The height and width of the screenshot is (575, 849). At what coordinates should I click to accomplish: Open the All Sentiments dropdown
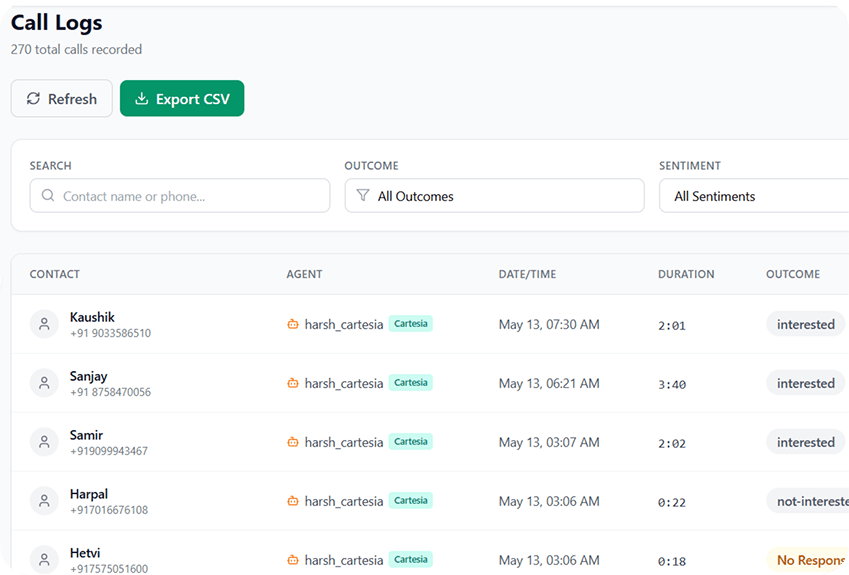coord(754,195)
